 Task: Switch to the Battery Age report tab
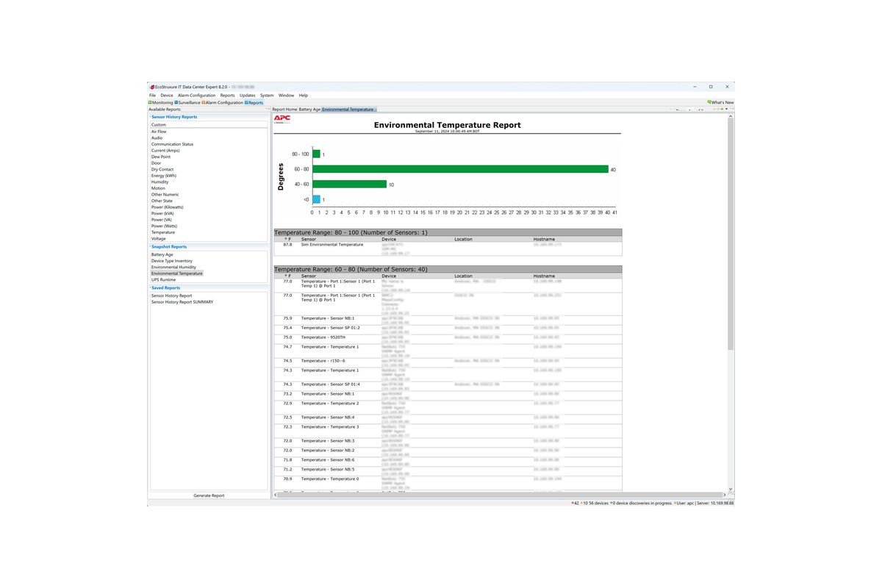(309, 110)
